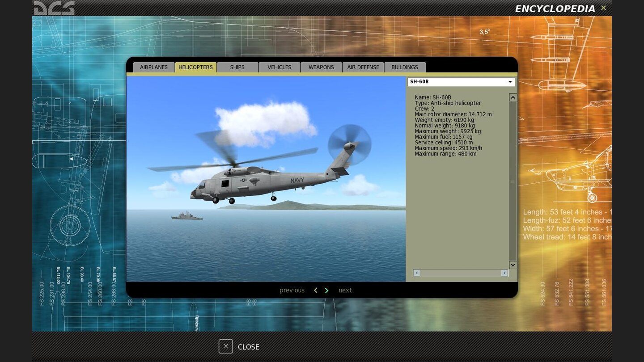Click the info panel scroll-down arrow
The width and height of the screenshot is (644, 362).
coord(513,265)
